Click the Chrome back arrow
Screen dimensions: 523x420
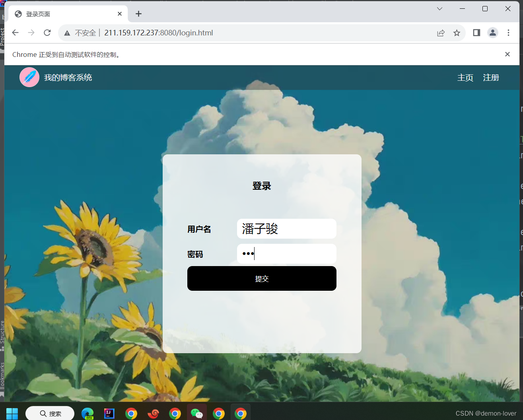[15, 33]
